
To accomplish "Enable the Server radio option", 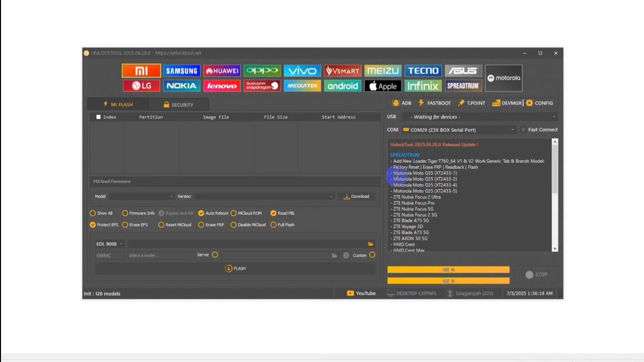I will click(215, 255).
